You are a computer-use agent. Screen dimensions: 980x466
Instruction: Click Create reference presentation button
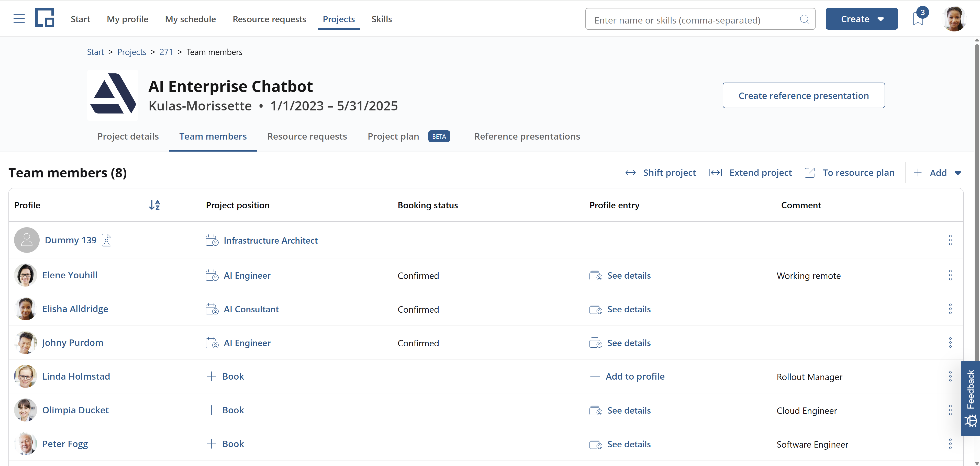pyautogui.click(x=804, y=96)
